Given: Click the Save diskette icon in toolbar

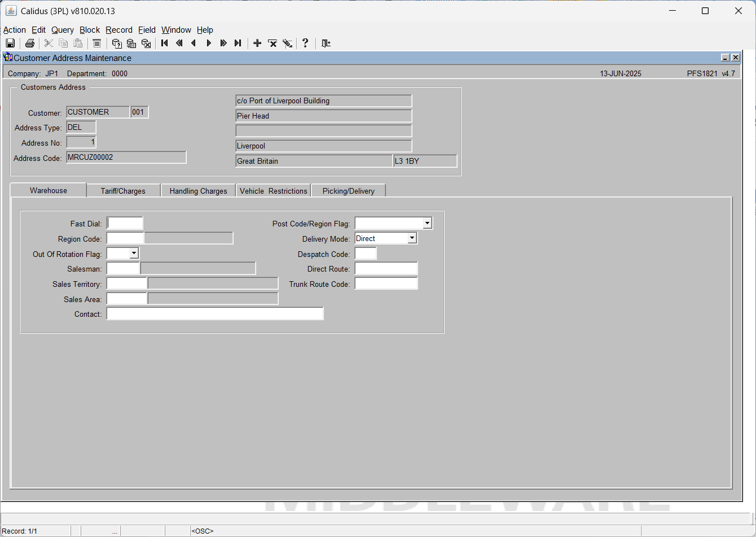Looking at the screenshot, I should click(10, 43).
